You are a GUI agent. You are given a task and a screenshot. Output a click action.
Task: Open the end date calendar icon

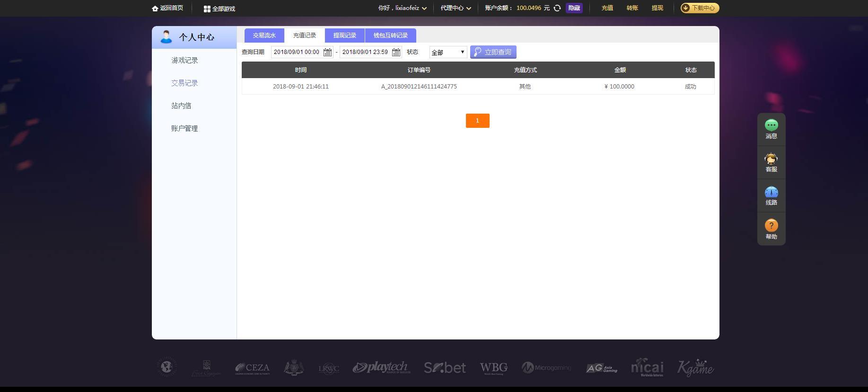(396, 52)
